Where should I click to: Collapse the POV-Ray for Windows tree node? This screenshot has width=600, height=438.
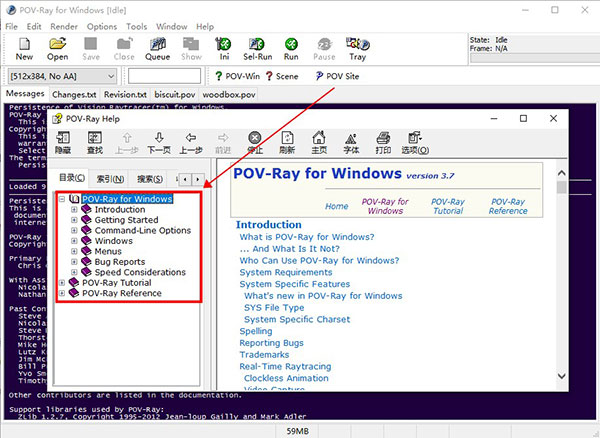click(62, 199)
